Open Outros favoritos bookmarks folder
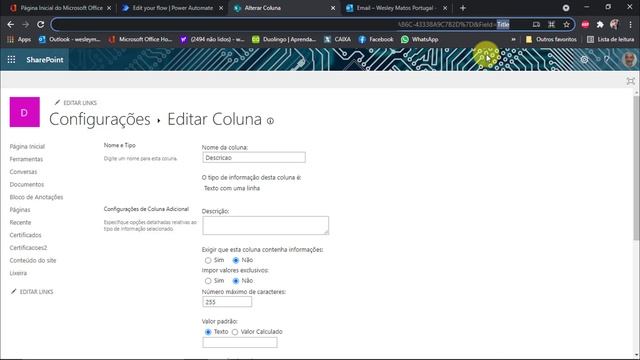The height and width of the screenshot is (360, 640). [x=551, y=40]
